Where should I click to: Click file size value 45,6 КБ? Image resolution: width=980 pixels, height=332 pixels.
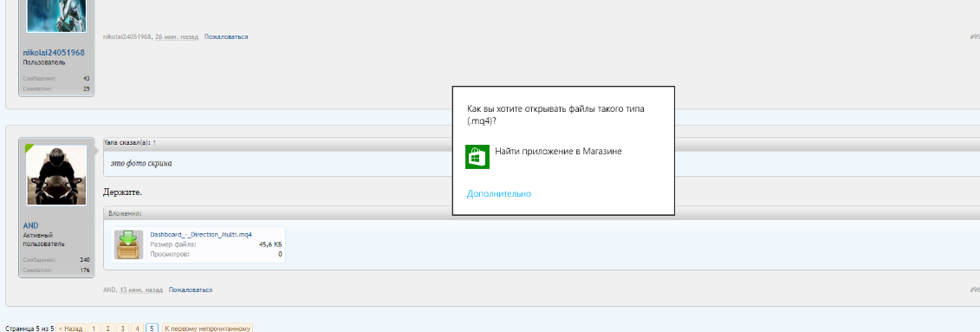[x=270, y=245]
